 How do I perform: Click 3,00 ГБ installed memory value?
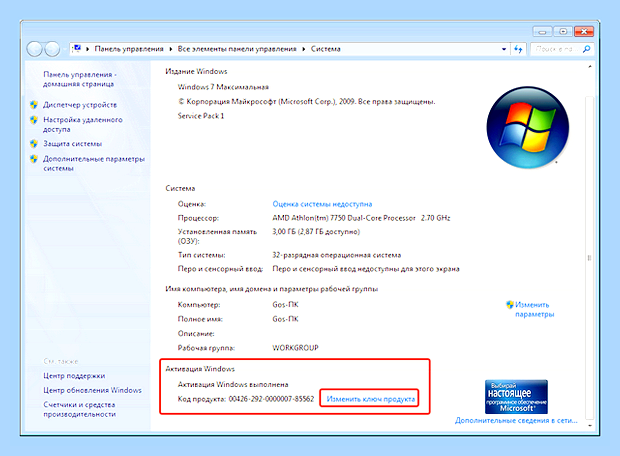pos(316,232)
